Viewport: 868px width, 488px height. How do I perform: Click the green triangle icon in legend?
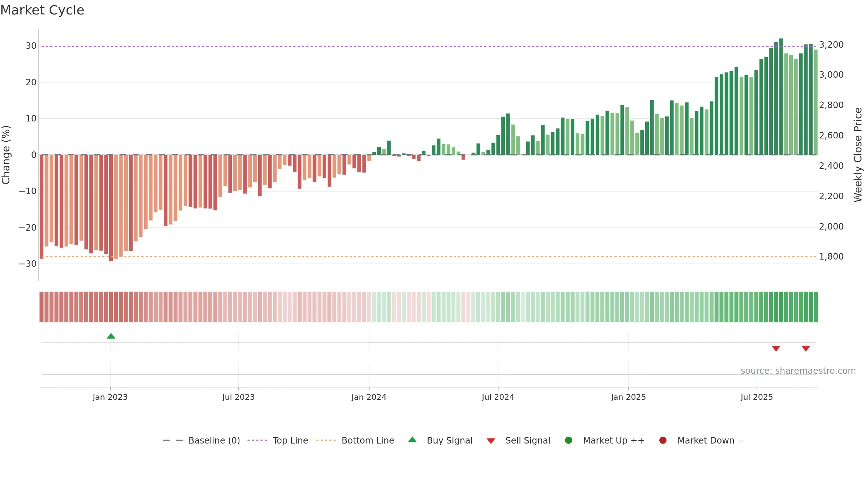(412, 440)
